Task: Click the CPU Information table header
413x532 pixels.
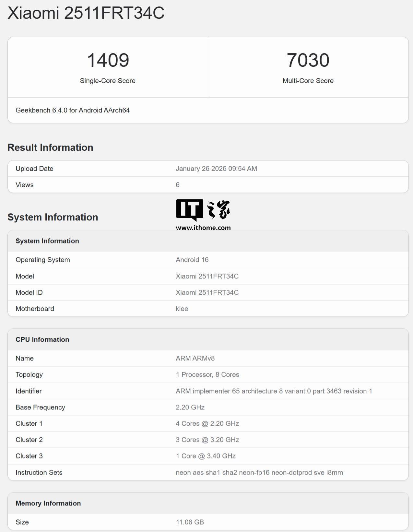Action: coord(42,339)
